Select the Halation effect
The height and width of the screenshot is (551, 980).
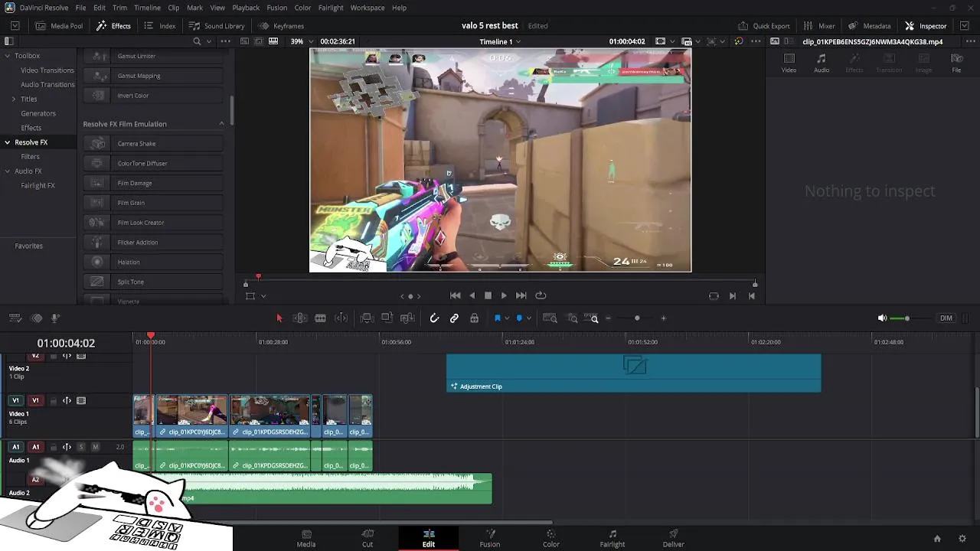153,262
